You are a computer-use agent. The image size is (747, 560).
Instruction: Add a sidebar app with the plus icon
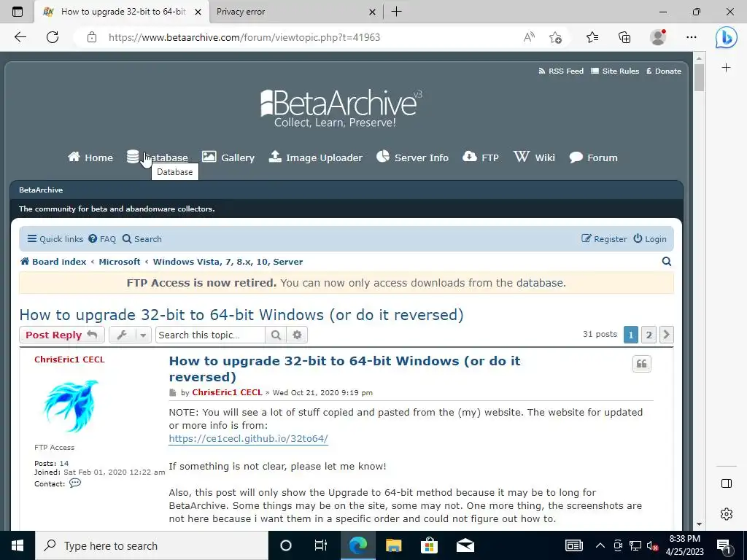coord(726,68)
